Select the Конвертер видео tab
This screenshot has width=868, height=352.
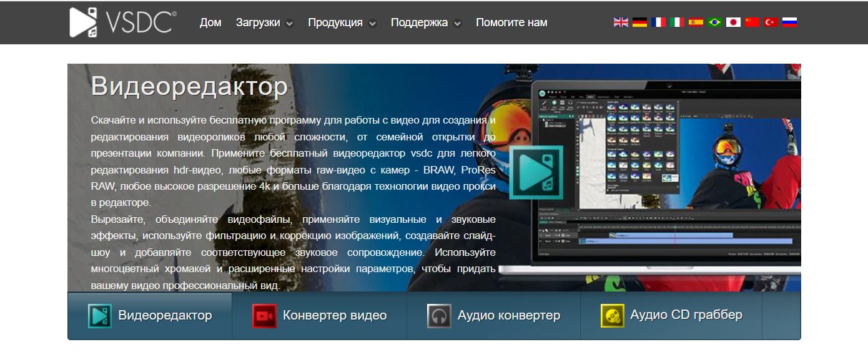(320, 316)
